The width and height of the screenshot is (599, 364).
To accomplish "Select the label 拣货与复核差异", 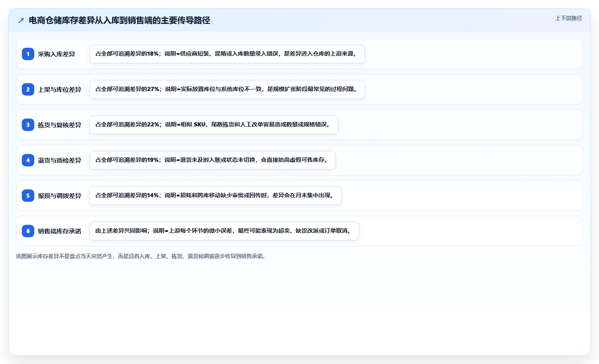I will (x=60, y=125).
